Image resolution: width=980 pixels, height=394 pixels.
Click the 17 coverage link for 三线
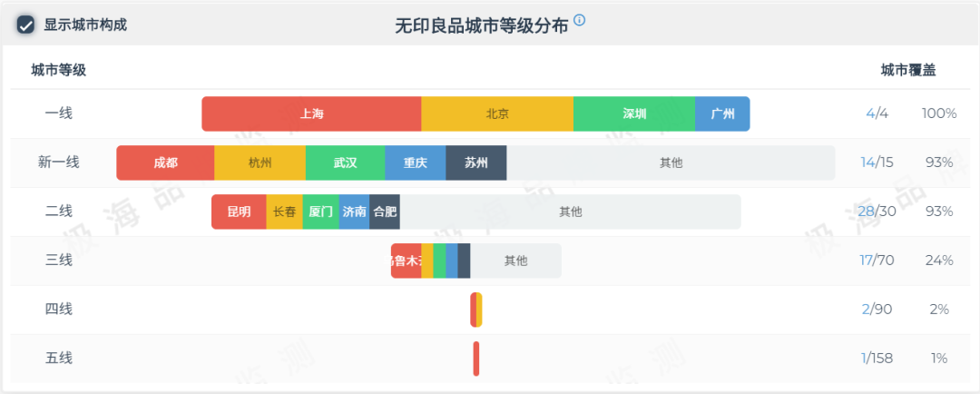(x=866, y=261)
